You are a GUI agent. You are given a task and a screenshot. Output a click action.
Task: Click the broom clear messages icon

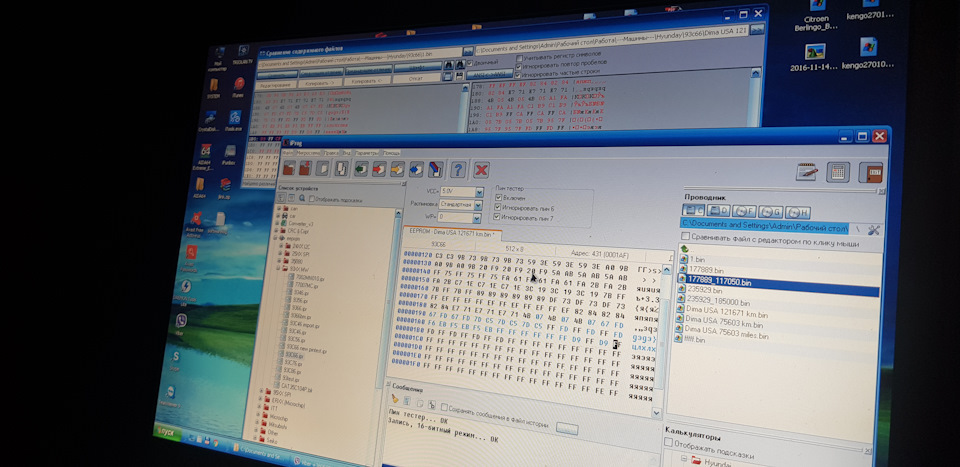click(x=395, y=399)
